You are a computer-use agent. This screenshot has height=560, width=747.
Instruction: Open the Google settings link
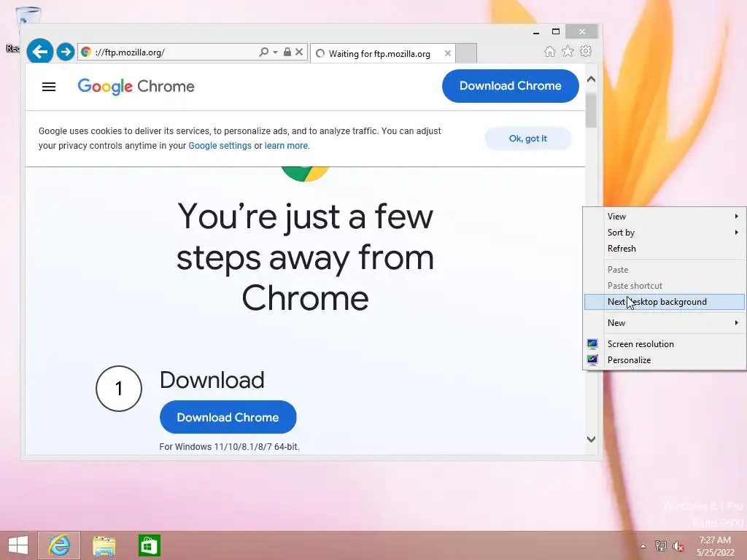pyautogui.click(x=220, y=146)
